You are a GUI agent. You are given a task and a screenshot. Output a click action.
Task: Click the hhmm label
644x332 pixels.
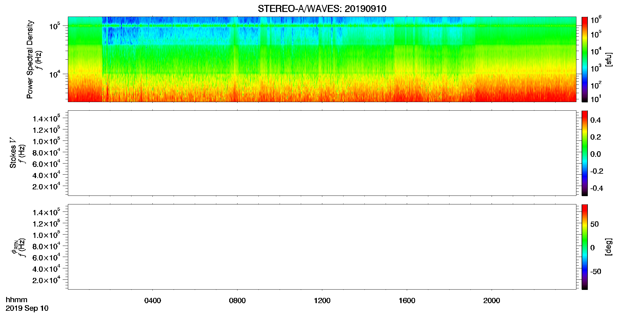pos(17,300)
